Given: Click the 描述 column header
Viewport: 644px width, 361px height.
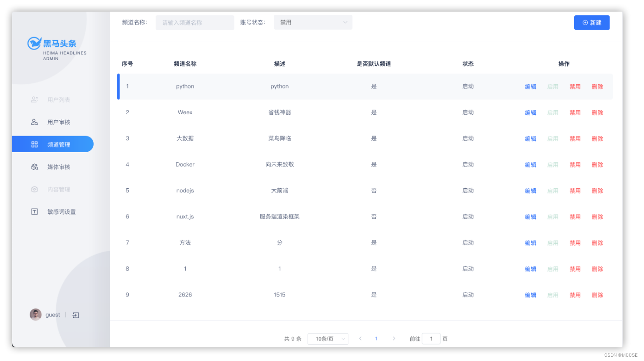Looking at the screenshot, I should pos(279,64).
